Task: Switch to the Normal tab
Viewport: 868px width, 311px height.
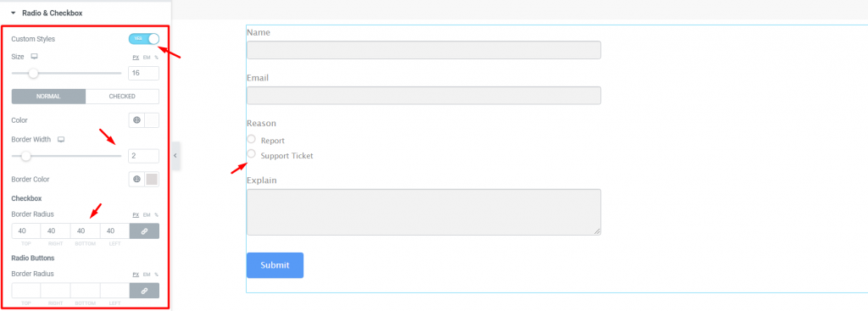Action: point(48,97)
